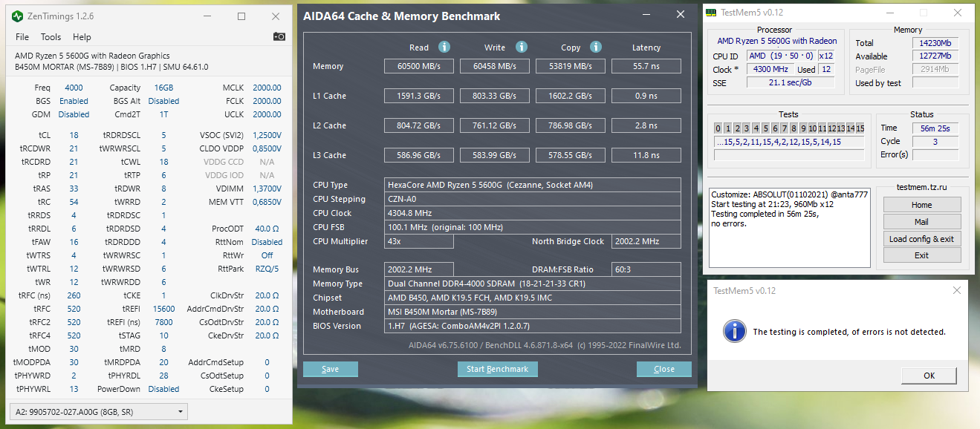Click the CPU Type field in AIDA64

(533, 185)
